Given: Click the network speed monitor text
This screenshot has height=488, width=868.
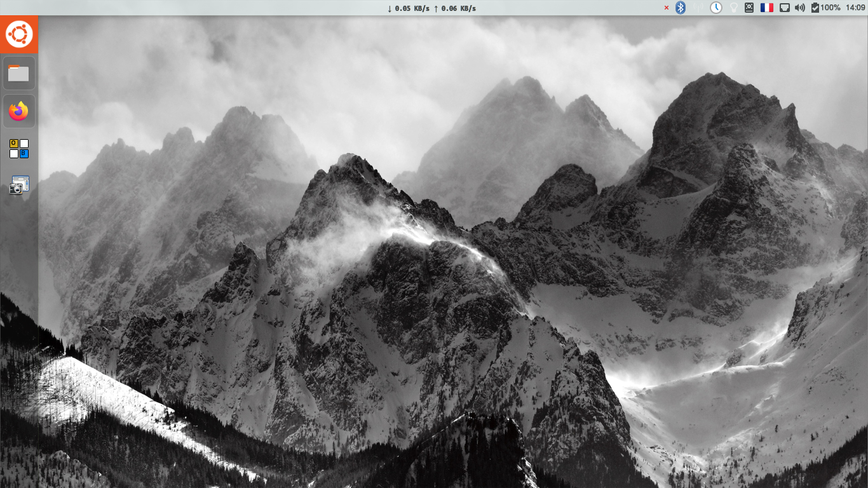Looking at the screenshot, I should click(431, 8).
